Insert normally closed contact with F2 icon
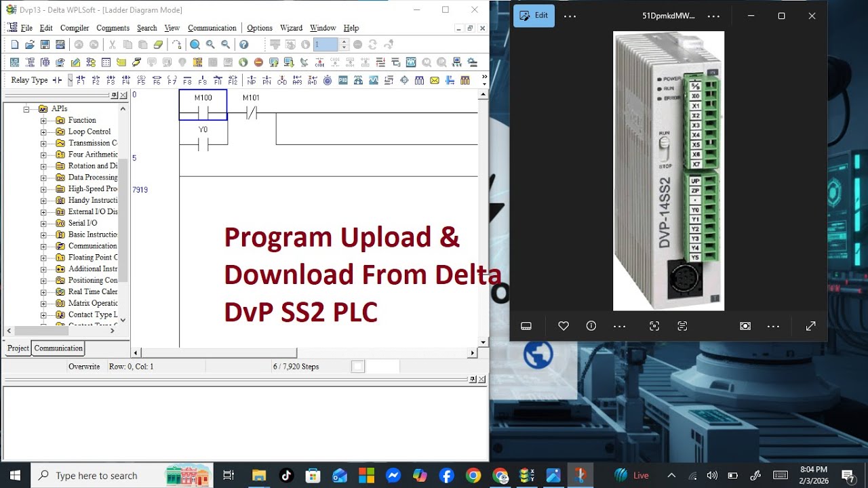This screenshot has height=488, width=868. click(x=96, y=80)
